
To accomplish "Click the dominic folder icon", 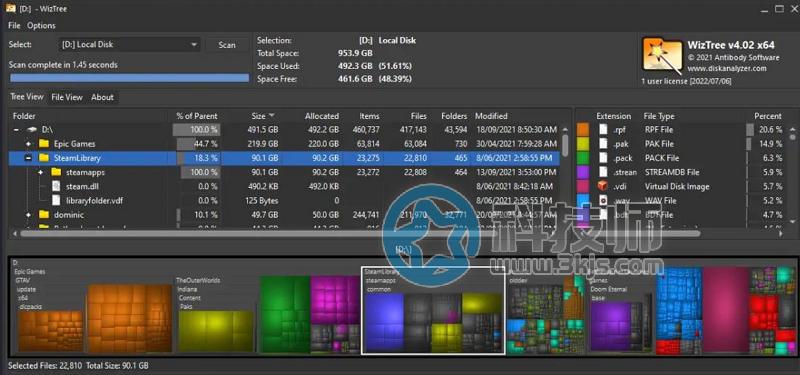I will (43, 215).
